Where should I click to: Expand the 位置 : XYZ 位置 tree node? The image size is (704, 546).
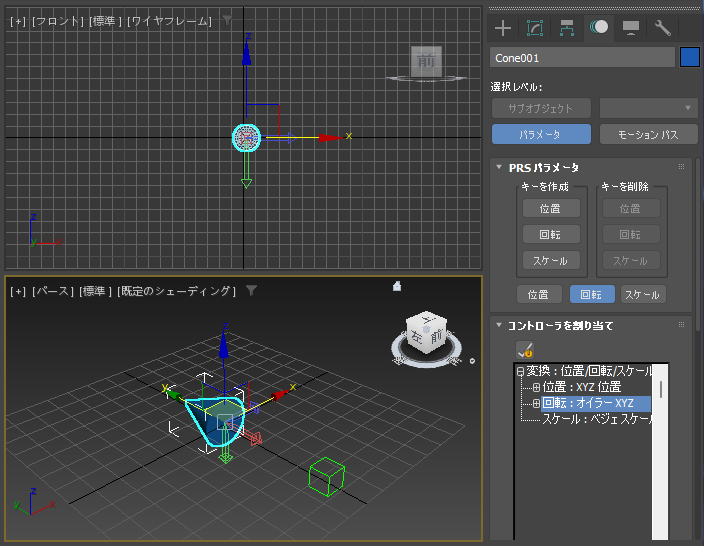pos(536,387)
